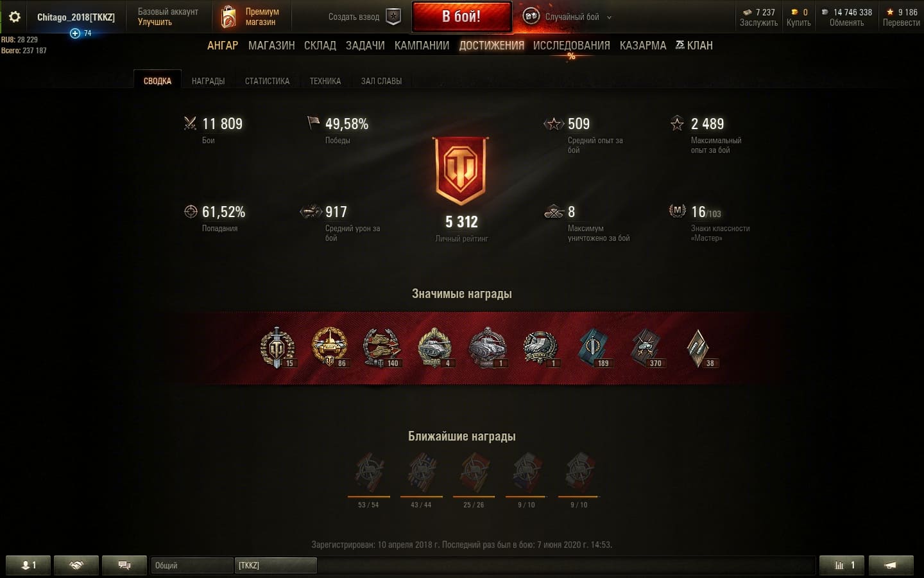Open contacts list icon in bottom bar
This screenshot has width=924, height=578.
point(29,565)
